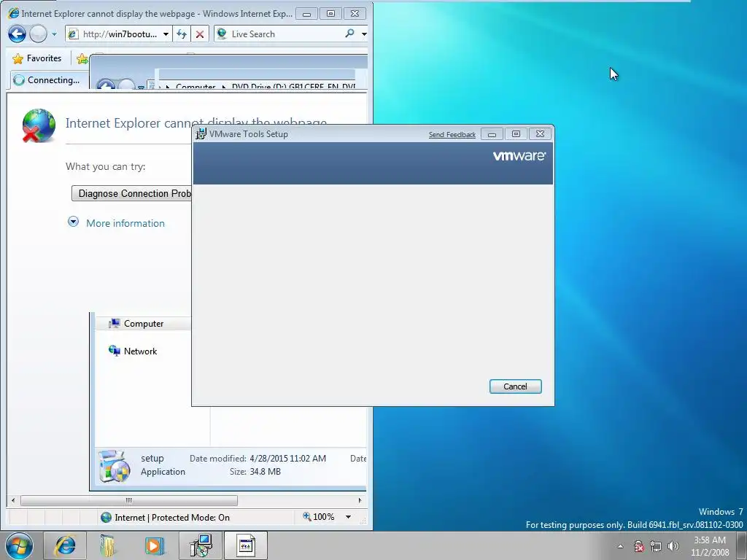Click the Add to Favorites Bar star icon
Screen dimensions: 747x560
point(82,58)
